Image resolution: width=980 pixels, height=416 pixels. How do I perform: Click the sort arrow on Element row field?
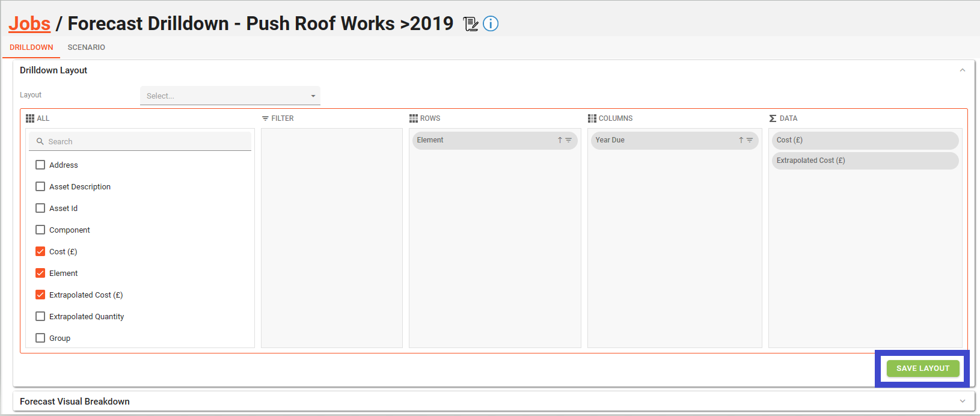point(560,140)
